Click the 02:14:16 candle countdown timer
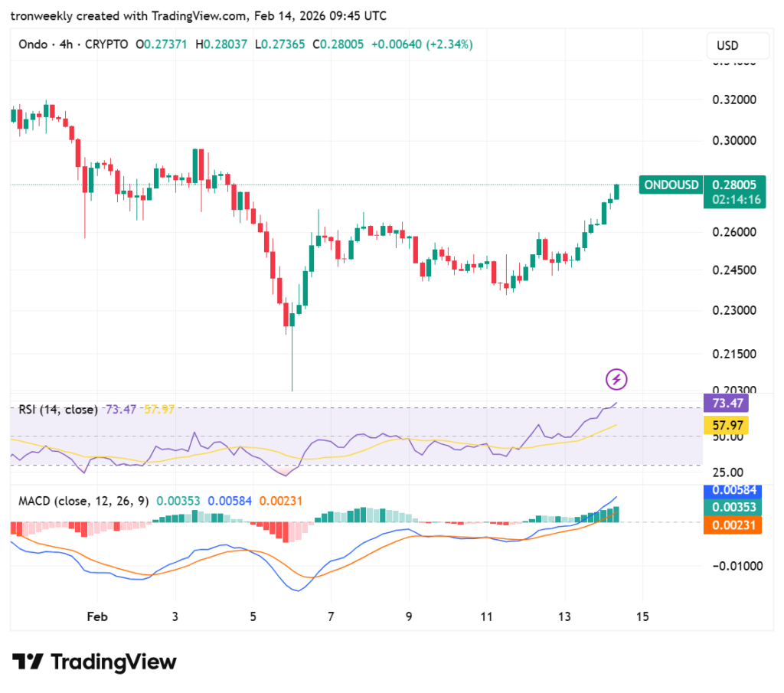Screen dimensions: 784x693 (x=736, y=200)
